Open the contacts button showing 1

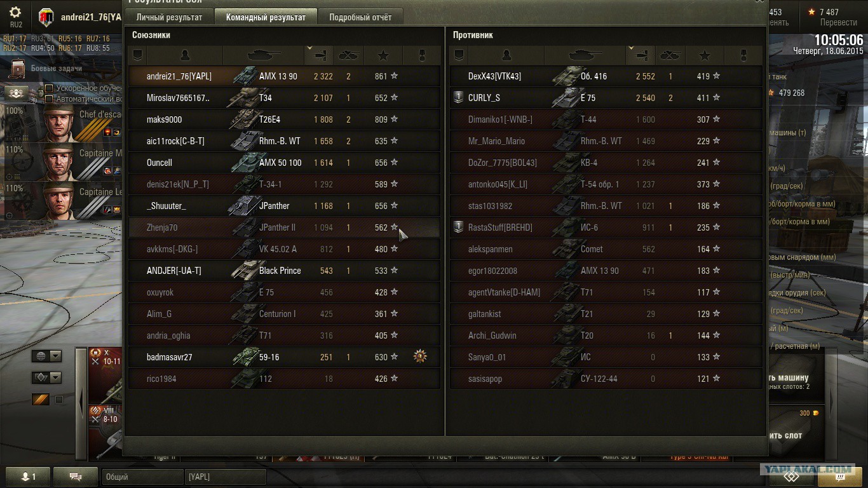(x=28, y=477)
